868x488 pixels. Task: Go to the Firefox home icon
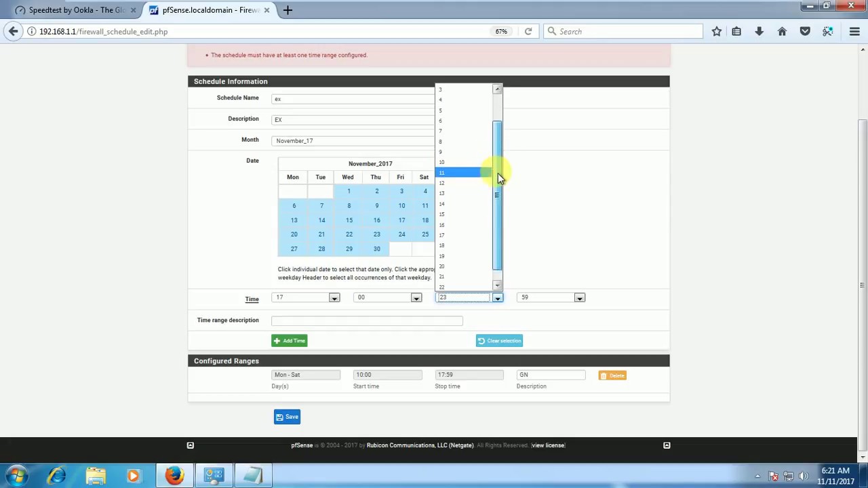tap(782, 31)
